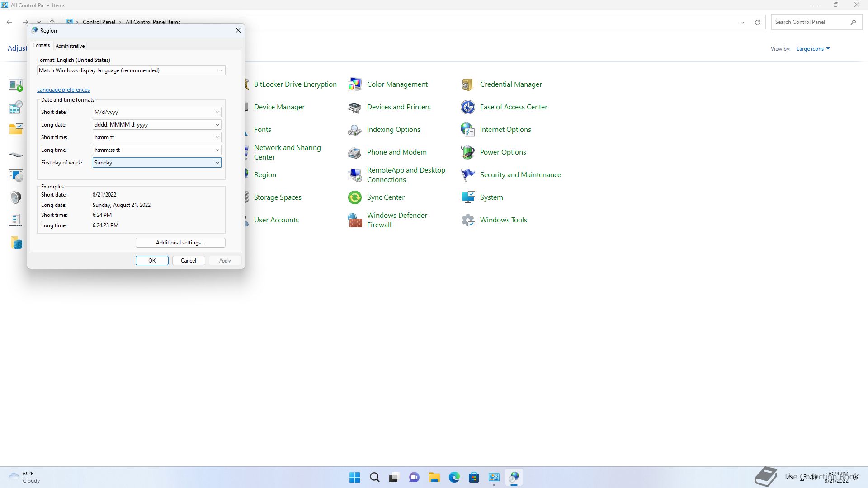Open taskbar Search icon
The width and height of the screenshot is (868, 488).
coord(375,477)
